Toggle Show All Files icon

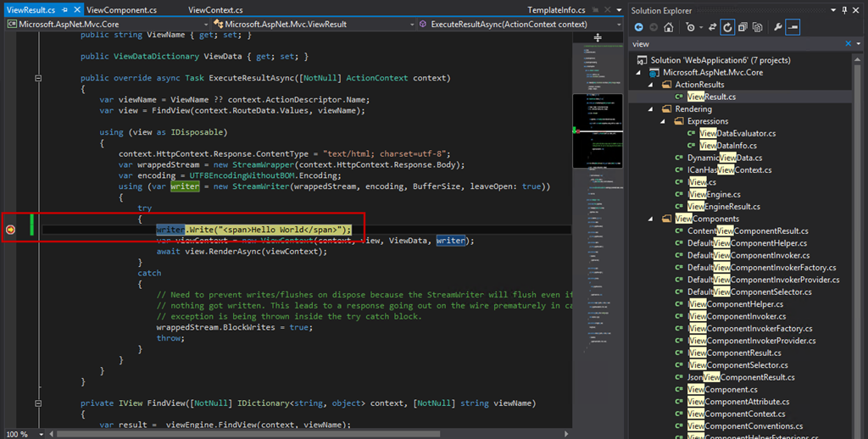click(757, 27)
